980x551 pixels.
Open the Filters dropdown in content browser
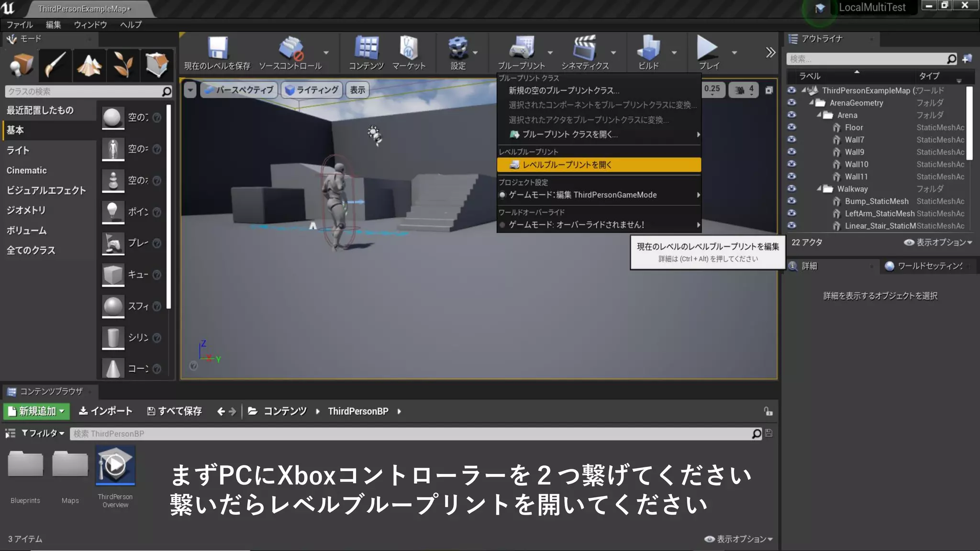point(43,433)
